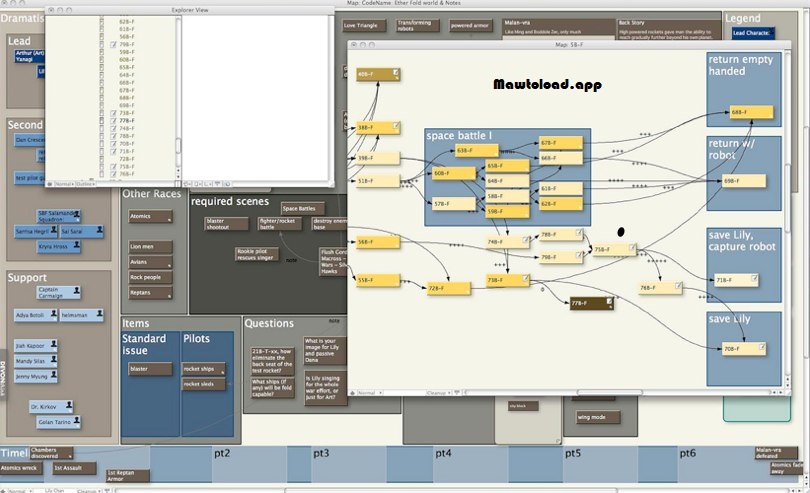Click the Explorer View outline scrollbar thumb
This screenshot has width=810, height=493.
(178, 145)
